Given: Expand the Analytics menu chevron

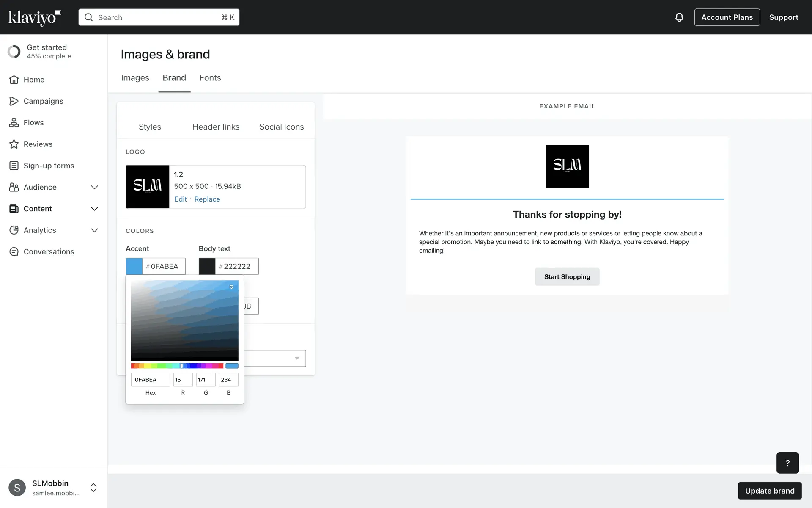Looking at the screenshot, I should click(94, 230).
